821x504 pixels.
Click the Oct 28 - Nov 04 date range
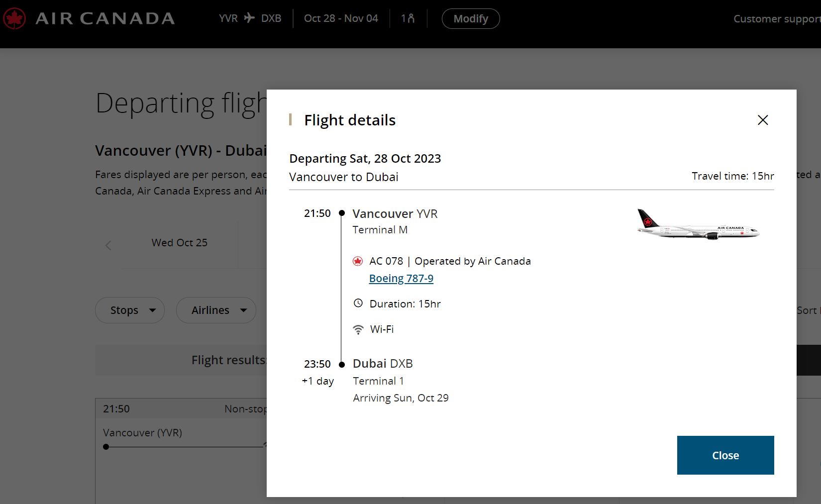(x=341, y=18)
